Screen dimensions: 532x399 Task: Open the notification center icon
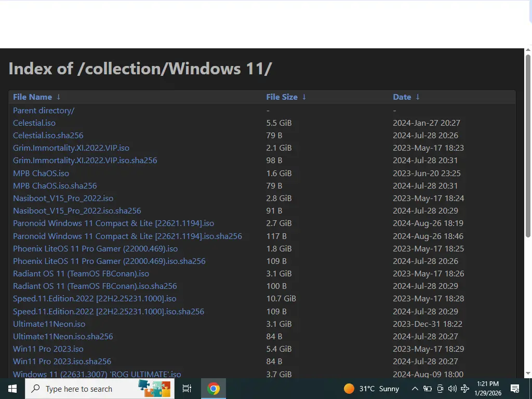point(515,389)
